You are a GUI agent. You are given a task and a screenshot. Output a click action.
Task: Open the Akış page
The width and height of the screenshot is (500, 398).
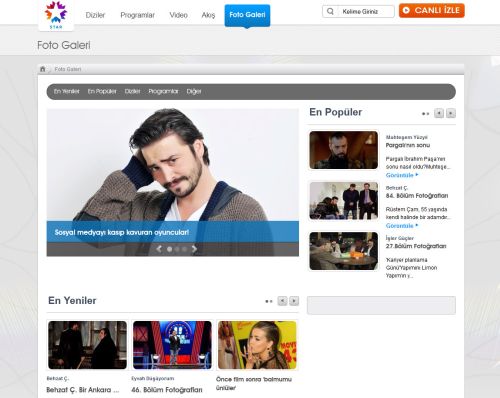208,15
